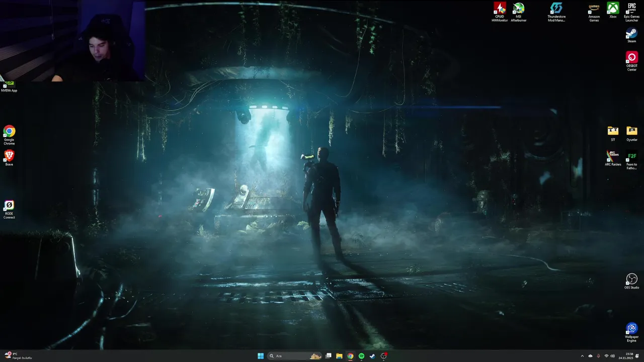Select the NVIDIA App desktop icon
The image size is (644, 362).
coord(9,86)
